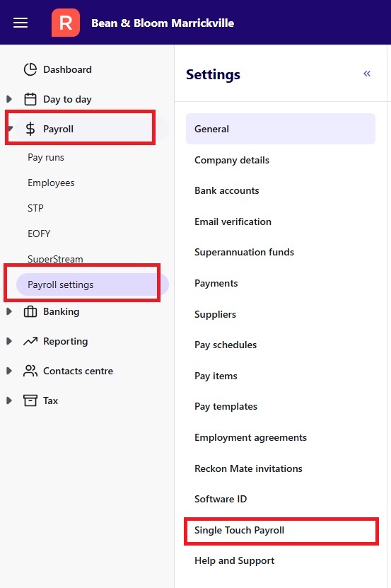Open Email verification settings

pos(233,221)
